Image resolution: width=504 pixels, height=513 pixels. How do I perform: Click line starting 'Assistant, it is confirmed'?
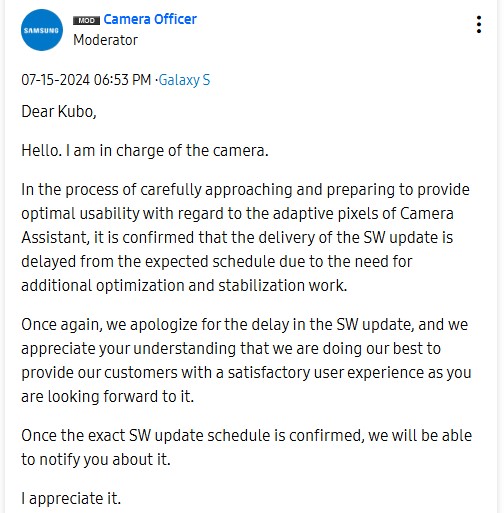pos(237,238)
